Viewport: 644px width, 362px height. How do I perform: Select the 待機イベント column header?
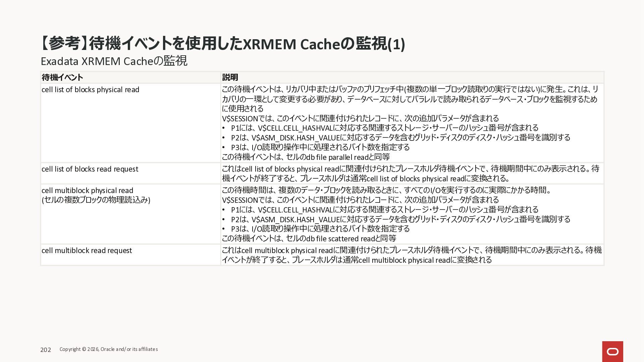point(62,77)
